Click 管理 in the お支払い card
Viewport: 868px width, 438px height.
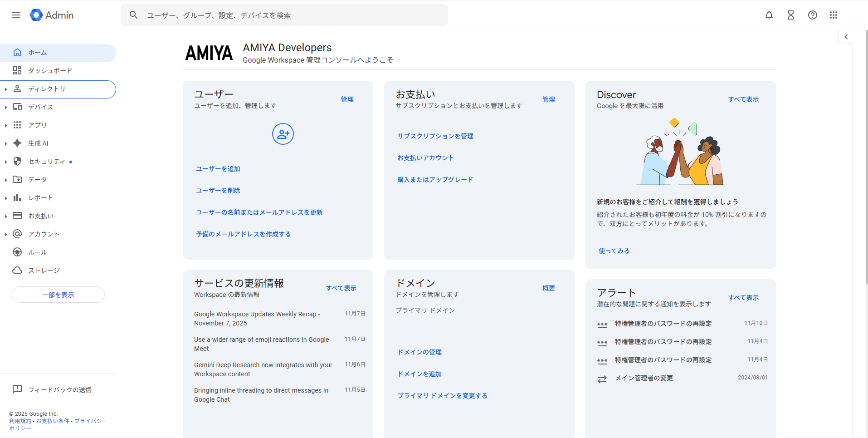(x=549, y=99)
